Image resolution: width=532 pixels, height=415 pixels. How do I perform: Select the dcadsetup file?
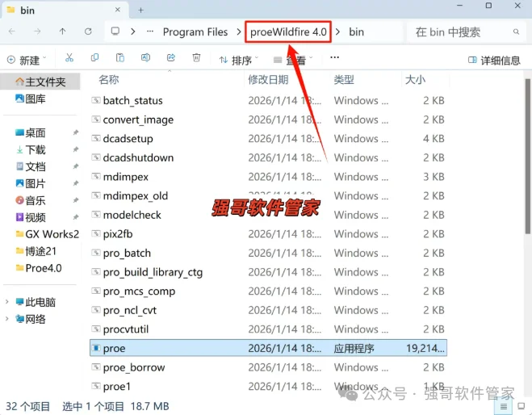coord(268,138)
